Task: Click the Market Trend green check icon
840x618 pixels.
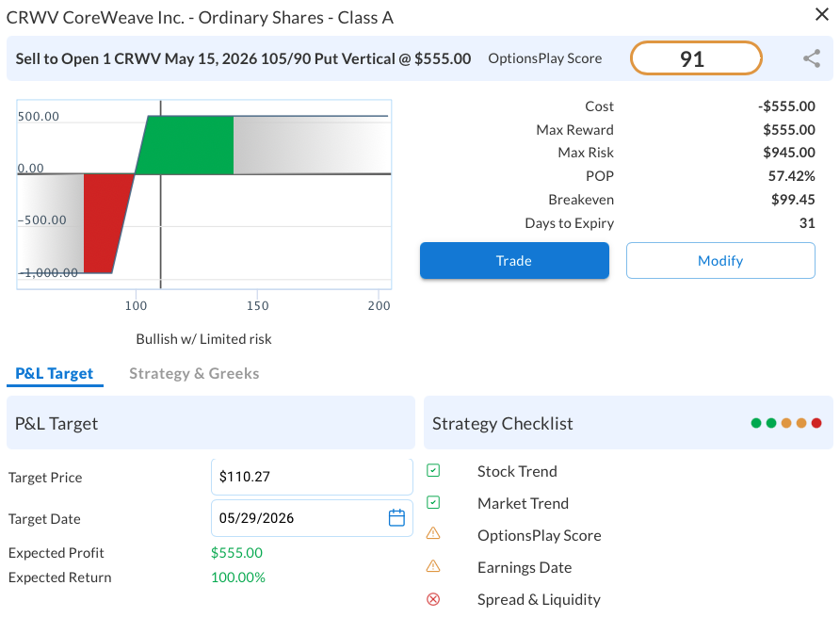Action: point(433,503)
